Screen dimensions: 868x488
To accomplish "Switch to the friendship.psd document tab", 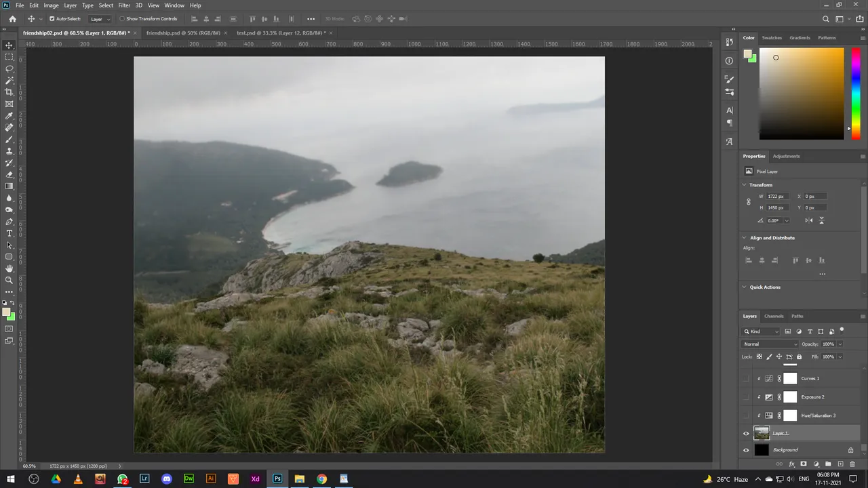I will [183, 33].
